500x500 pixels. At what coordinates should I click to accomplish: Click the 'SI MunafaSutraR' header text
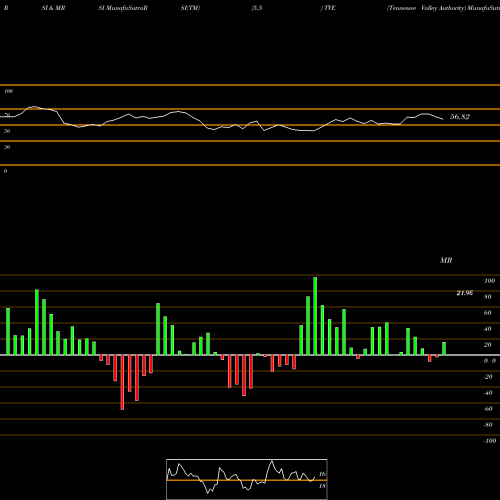tap(123, 8)
